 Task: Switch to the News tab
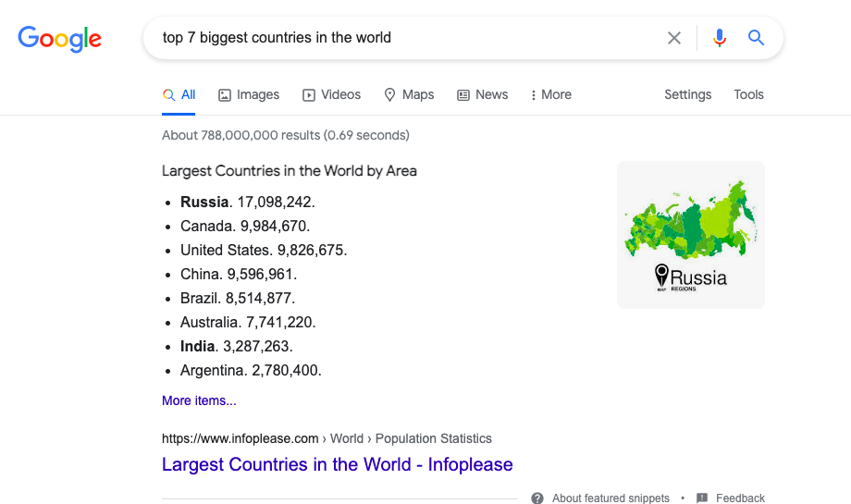point(483,95)
